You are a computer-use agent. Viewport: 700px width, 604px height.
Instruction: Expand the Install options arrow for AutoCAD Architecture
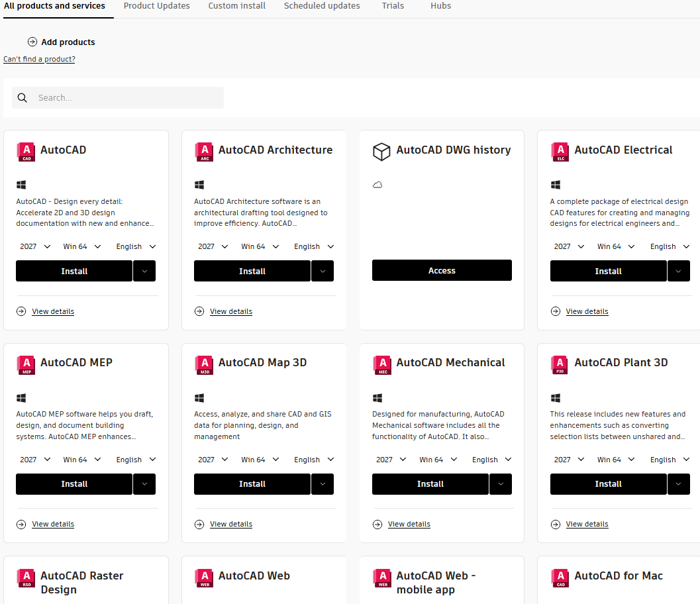tap(323, 271)
